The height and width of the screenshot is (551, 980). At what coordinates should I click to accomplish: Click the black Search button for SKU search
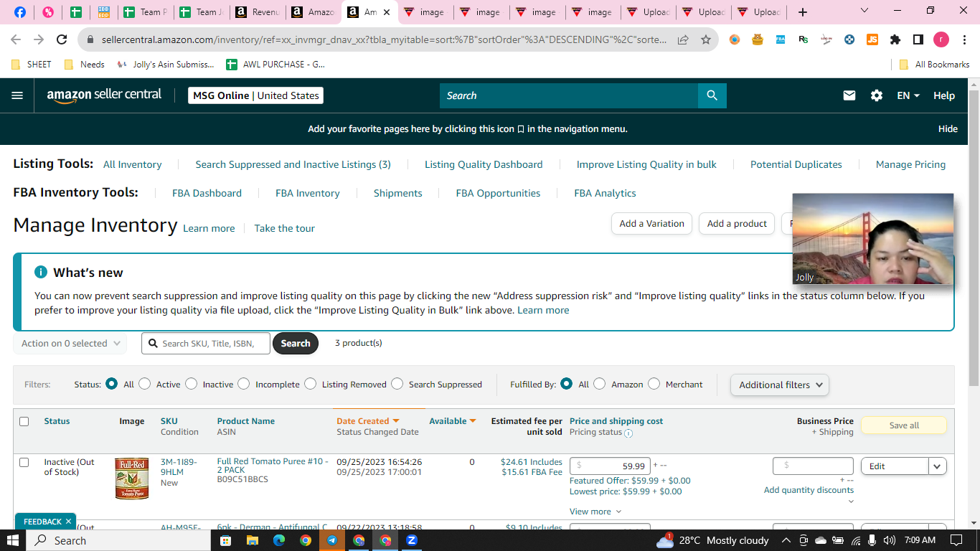295,344
